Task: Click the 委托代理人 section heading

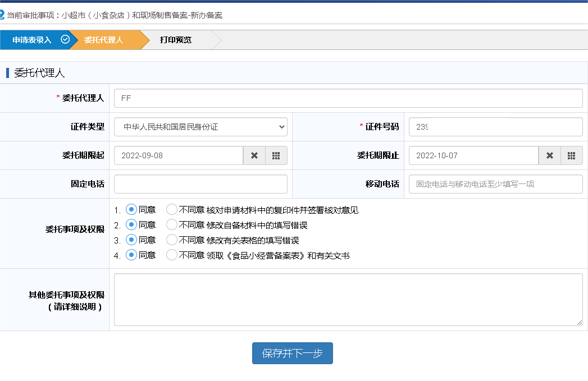Action: [39, 73]
